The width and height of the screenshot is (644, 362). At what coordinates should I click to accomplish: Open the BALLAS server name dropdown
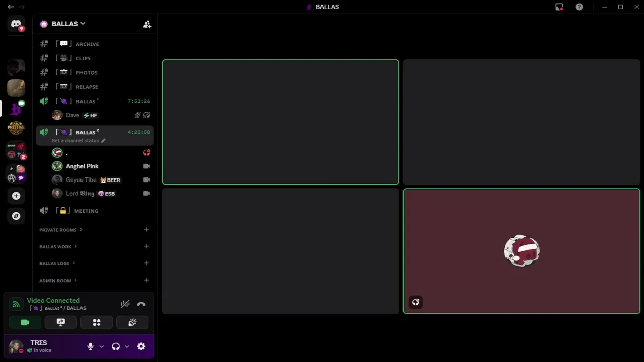[68, 24]
